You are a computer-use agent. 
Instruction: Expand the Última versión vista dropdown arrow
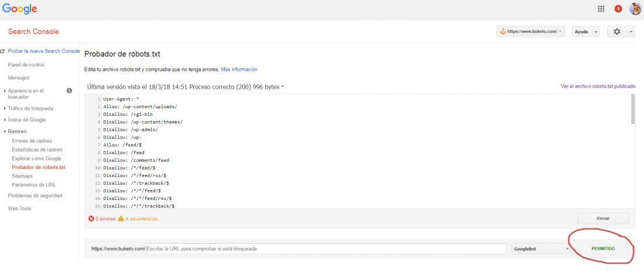(x=283, y=87)
